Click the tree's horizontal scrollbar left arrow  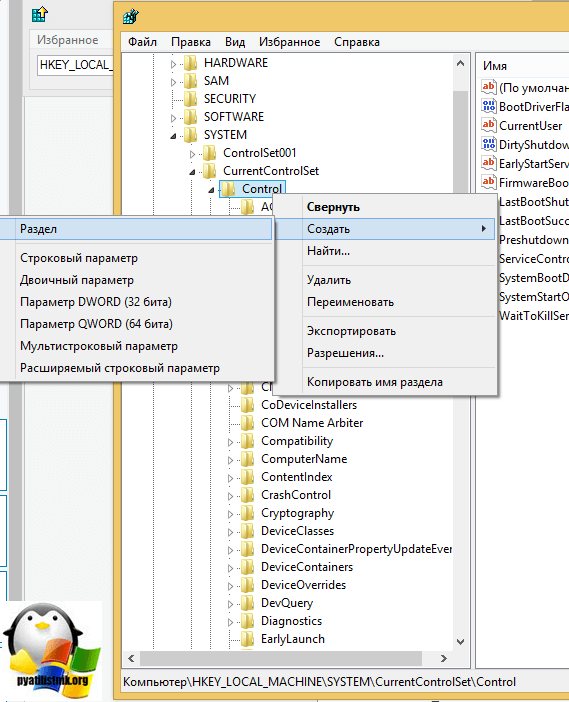[x=131, y=659]
